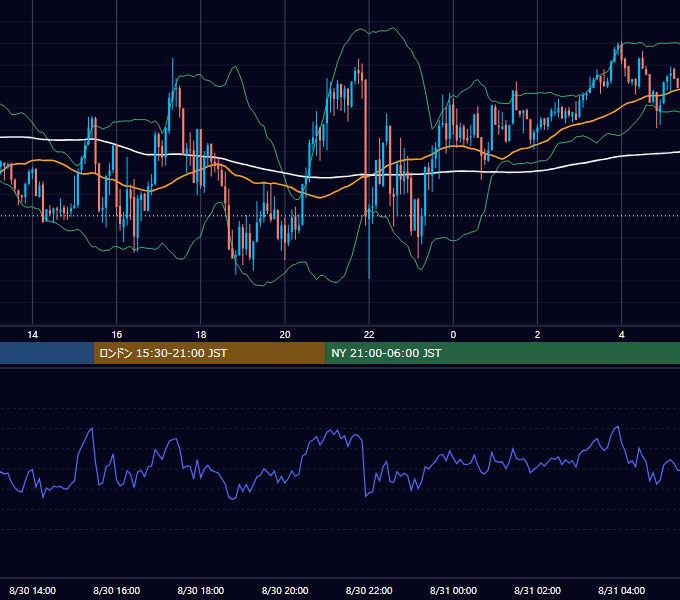
Task: Click the NY 21:00-06:00 JST session bar
Action: click(x=503, y=353)
